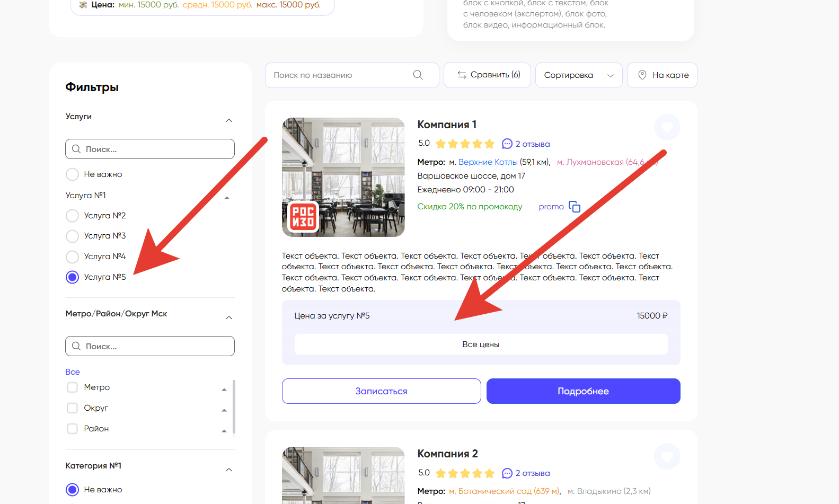Click the Поиск по названию input field
The image size is (839, 504).
click(339, 75)
